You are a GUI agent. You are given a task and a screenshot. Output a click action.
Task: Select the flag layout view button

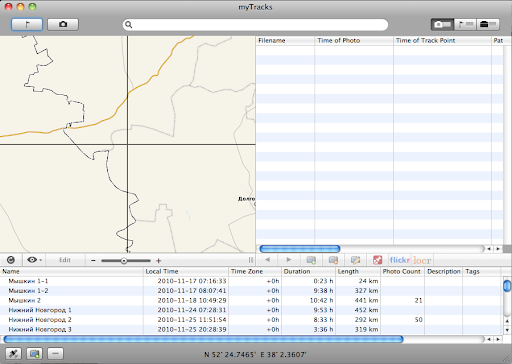click(x=465, y=24)
